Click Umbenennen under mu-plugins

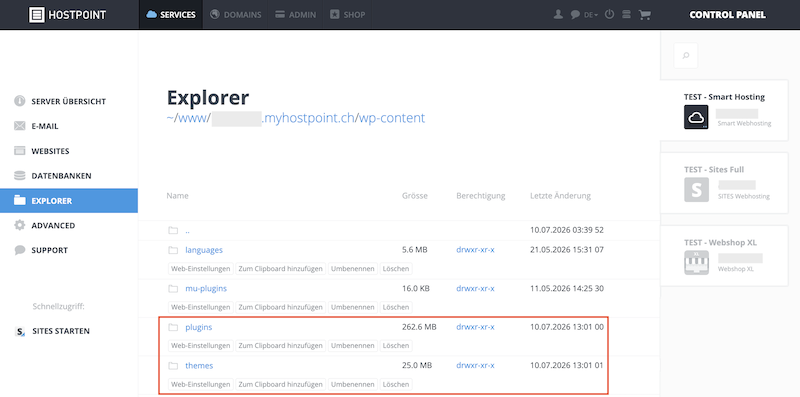click(x=353, y=307)
